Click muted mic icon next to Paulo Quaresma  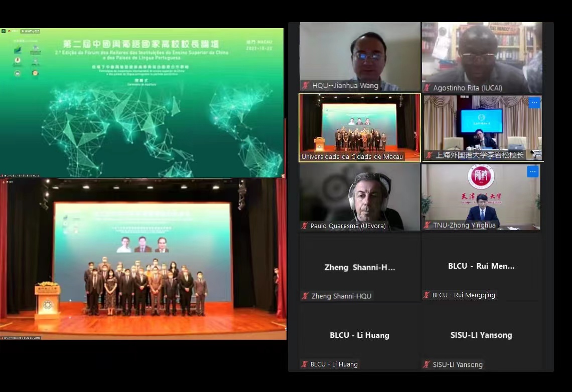click(x=305, y=226)
